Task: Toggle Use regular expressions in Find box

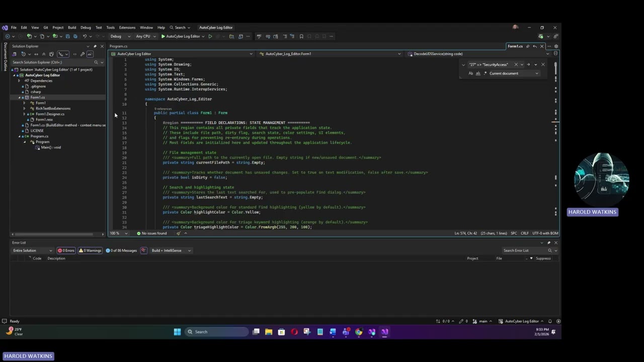Action: (485, 73)
